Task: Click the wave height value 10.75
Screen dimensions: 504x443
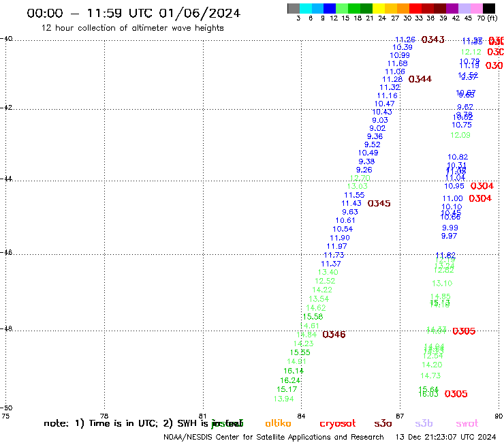Action: click(x=462, y=125)
